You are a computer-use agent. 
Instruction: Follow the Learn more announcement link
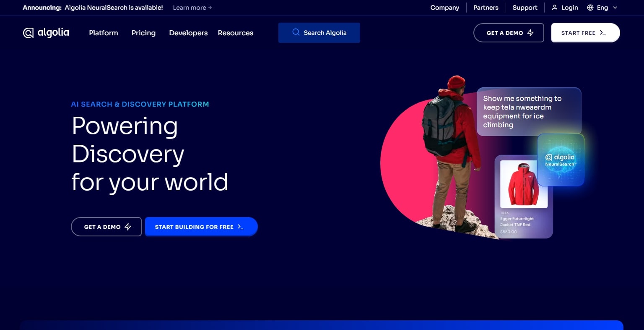click(192, 8)
